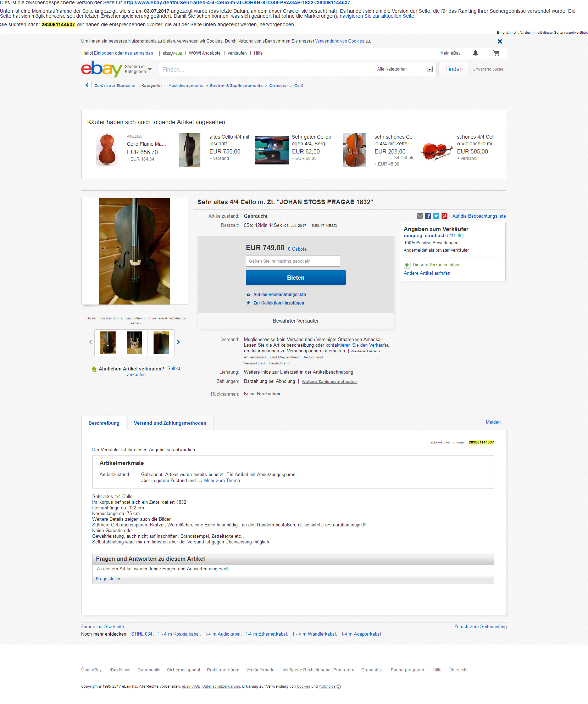Share listing on Twitter icon

point(436,216)
